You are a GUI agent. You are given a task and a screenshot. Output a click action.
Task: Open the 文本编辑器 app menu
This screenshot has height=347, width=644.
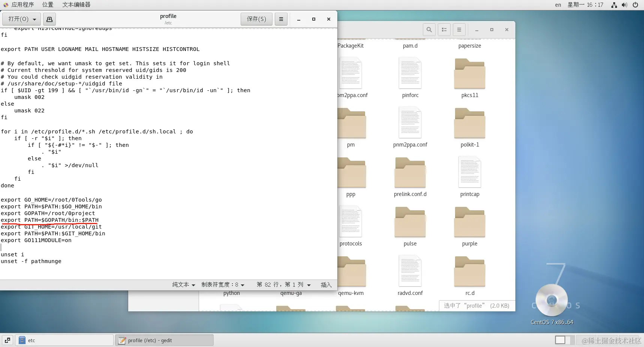[76, 5]
